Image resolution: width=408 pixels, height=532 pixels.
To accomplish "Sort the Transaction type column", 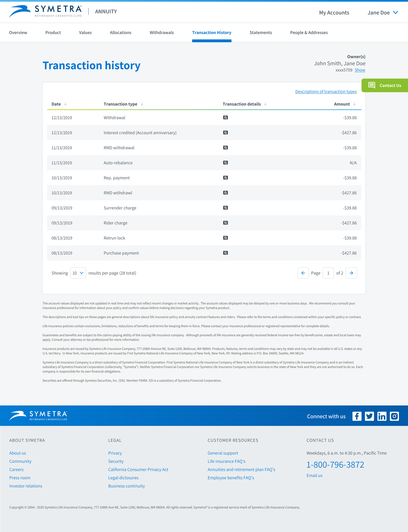I will tap(142, 104).
